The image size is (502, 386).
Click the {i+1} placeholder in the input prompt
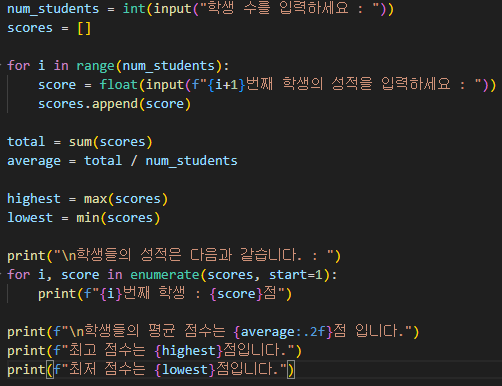click(x=226, y=85)
